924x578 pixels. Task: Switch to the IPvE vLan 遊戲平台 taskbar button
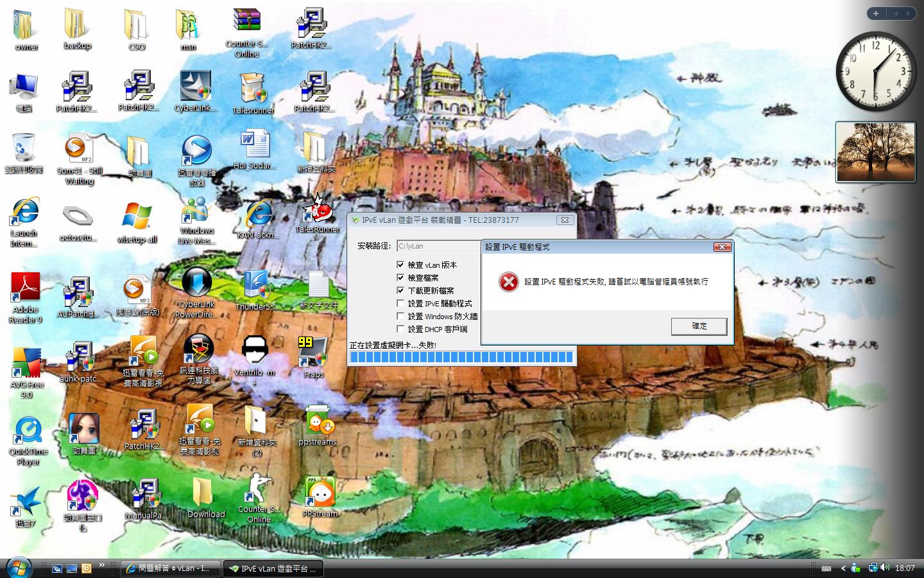[x=273, y=568]
